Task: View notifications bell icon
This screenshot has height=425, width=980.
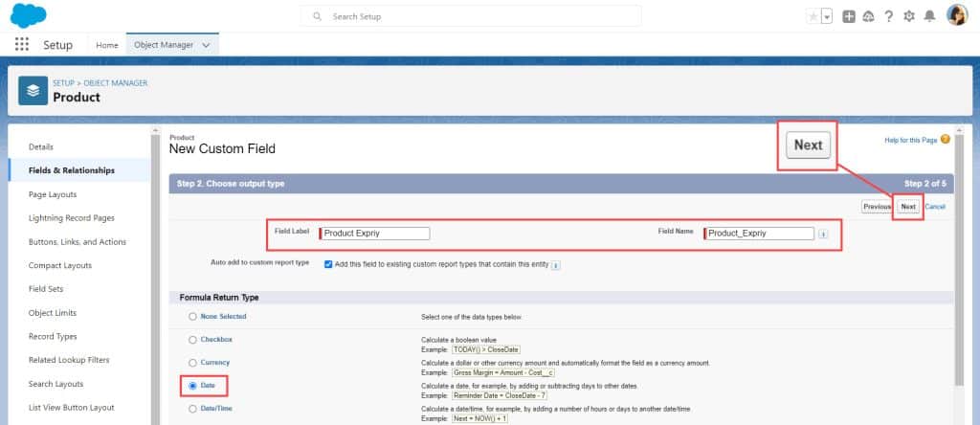Action: click(929, 17)
